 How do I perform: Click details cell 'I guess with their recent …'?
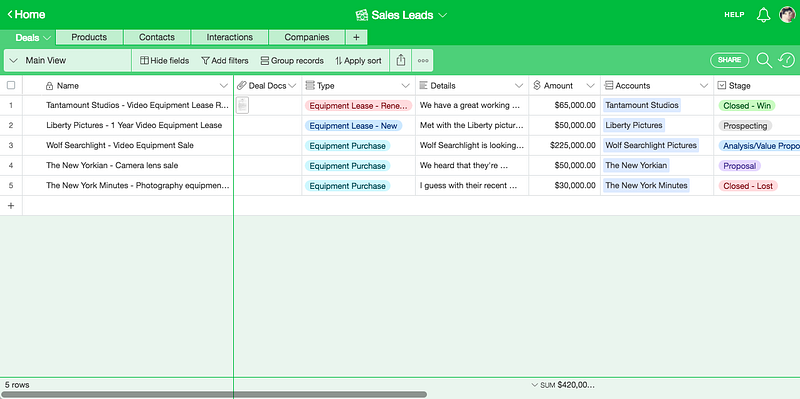point(472,186)
